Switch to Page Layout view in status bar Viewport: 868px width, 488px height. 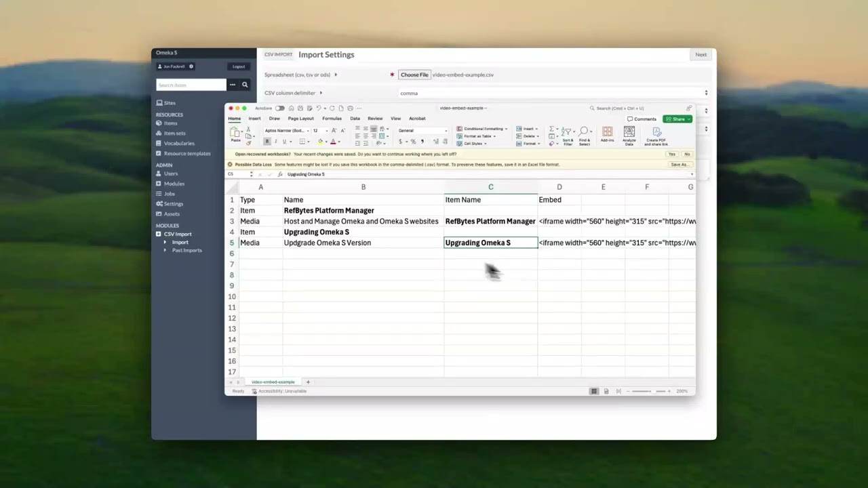coord(606,391)
